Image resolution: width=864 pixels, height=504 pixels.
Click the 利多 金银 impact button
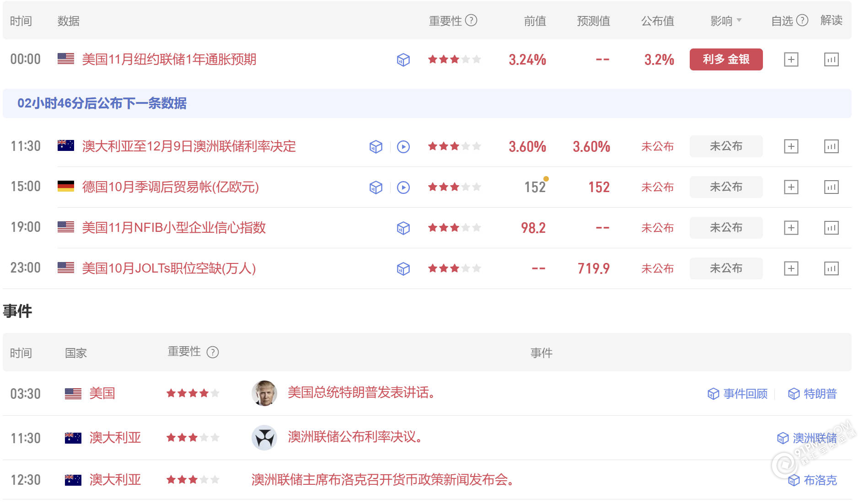pos(726,59)
